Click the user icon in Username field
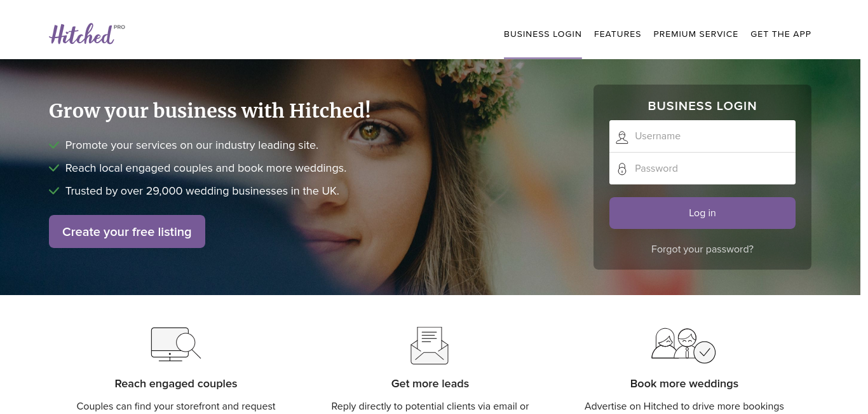Image resolution: width=868 pixels, height=414 pixels. click(x=622, y=137)
